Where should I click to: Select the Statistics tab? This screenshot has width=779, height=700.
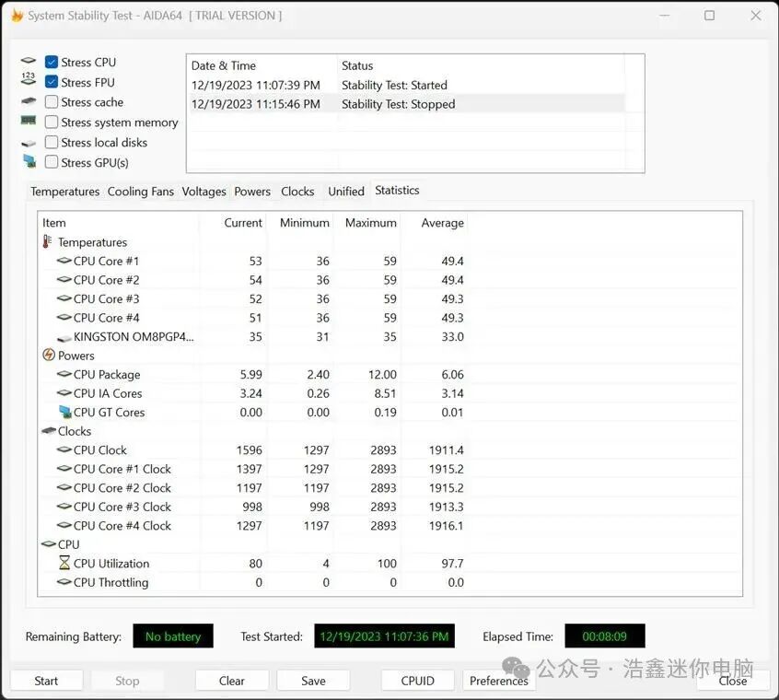point(397,191)
